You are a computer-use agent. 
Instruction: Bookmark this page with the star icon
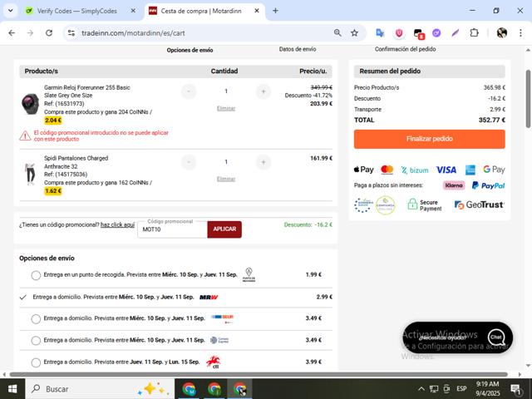(x=354, y=33)
